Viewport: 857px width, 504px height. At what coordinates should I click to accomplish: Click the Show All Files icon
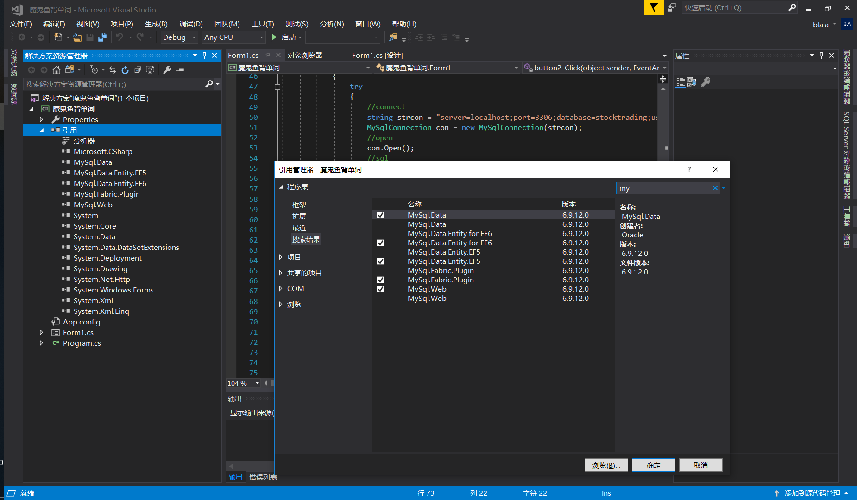tap(150, 70)
